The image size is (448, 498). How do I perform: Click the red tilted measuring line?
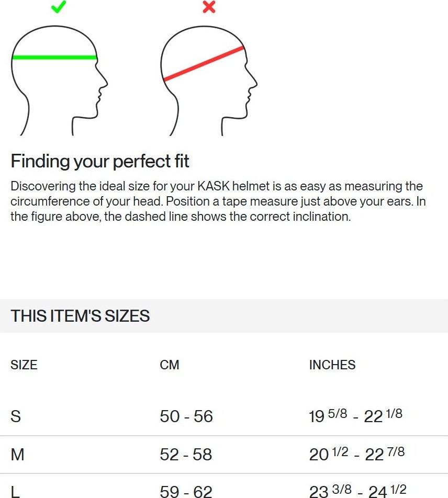204,63
